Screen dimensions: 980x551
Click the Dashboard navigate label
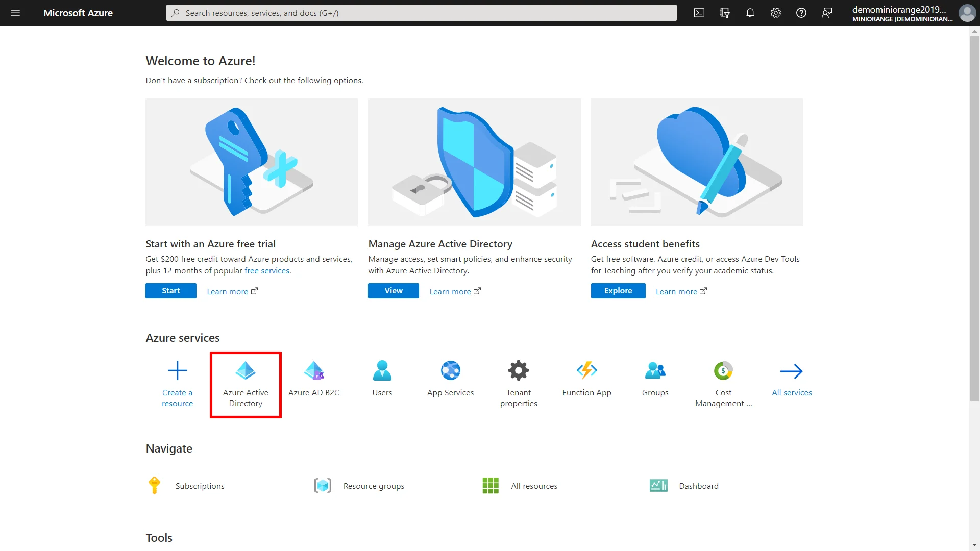(x=699, y=486)
